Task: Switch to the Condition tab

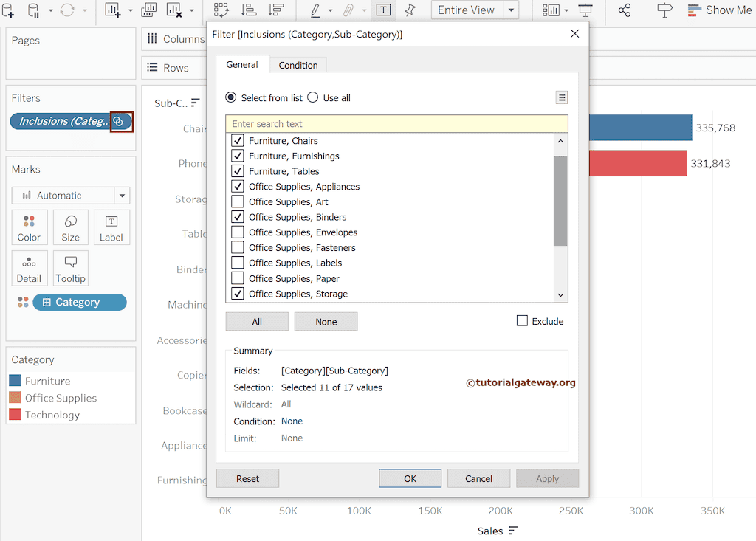Action: click(x=298, y=65)
